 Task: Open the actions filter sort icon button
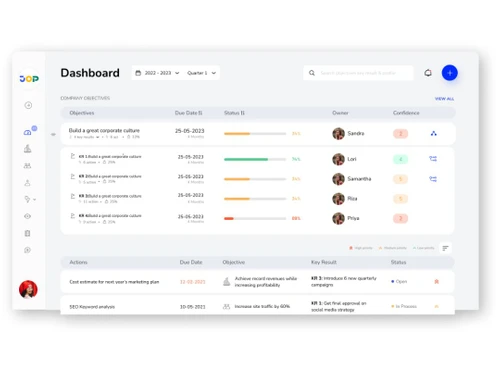[x=445, y=248]
